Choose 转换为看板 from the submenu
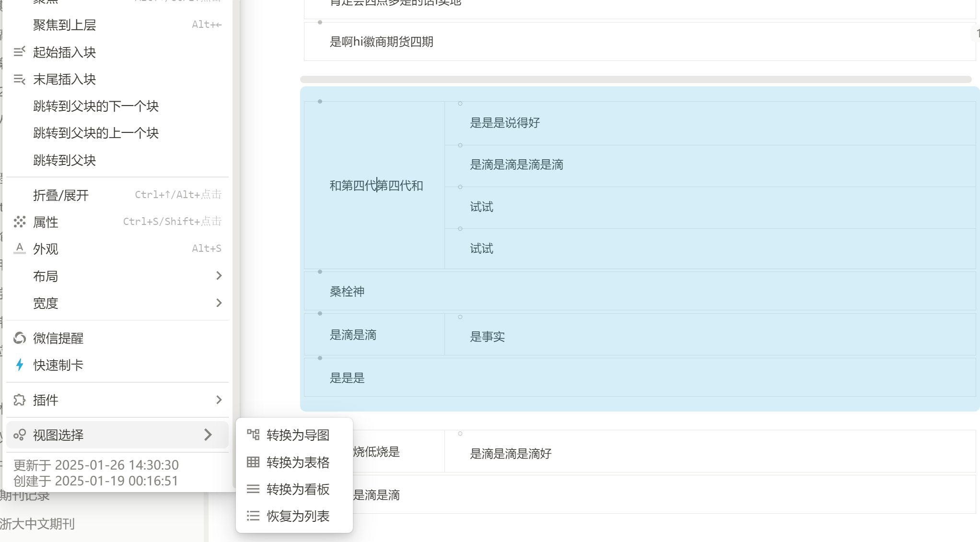The image size is (980, 542). (x=298, y=489)
